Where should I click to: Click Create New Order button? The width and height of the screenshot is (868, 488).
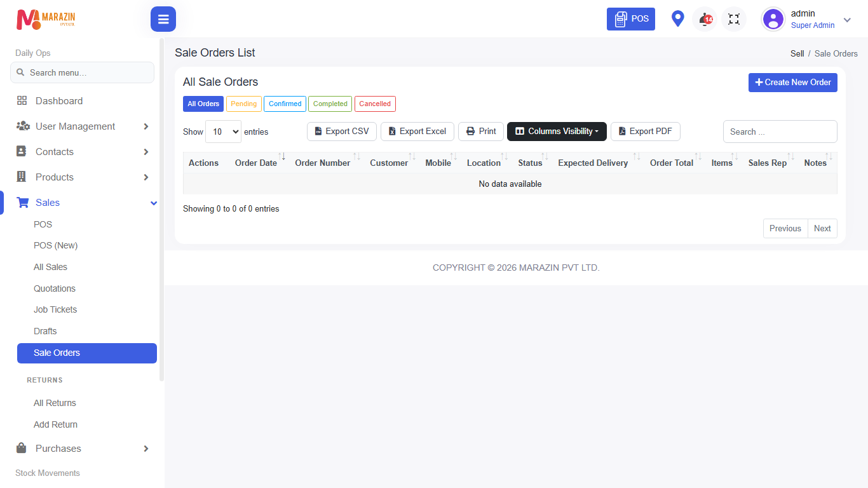click(x=793, y=83)
